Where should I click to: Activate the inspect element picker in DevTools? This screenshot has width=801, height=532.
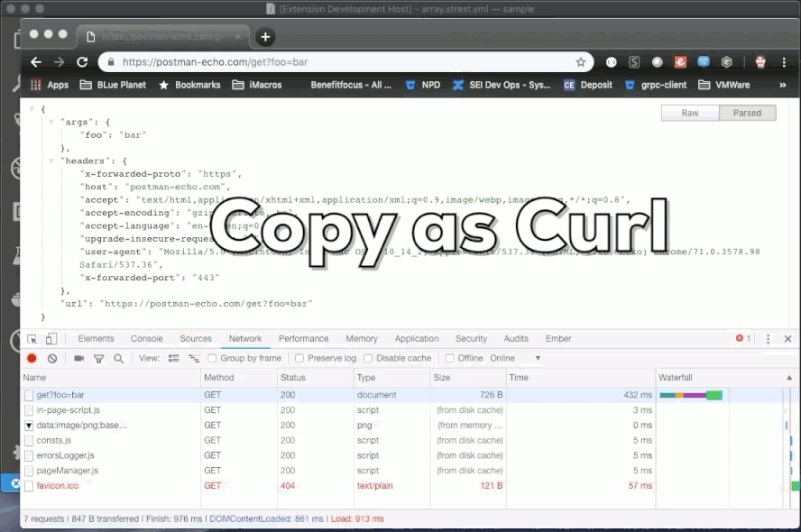(x=32, y=339)
